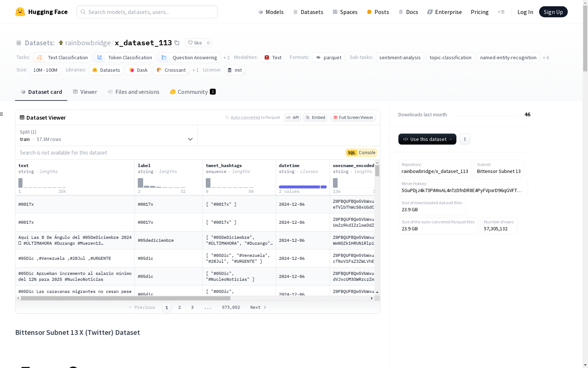Screen dimensions: 588x368
Task: Open the Use this dataset dropdown
Action: click(x=427, y=139)
